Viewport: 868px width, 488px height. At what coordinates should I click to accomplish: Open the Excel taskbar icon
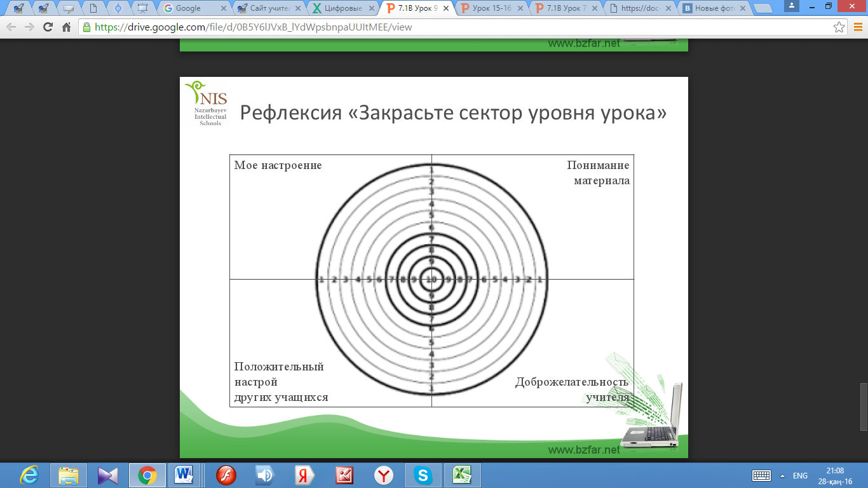(461, 475)
